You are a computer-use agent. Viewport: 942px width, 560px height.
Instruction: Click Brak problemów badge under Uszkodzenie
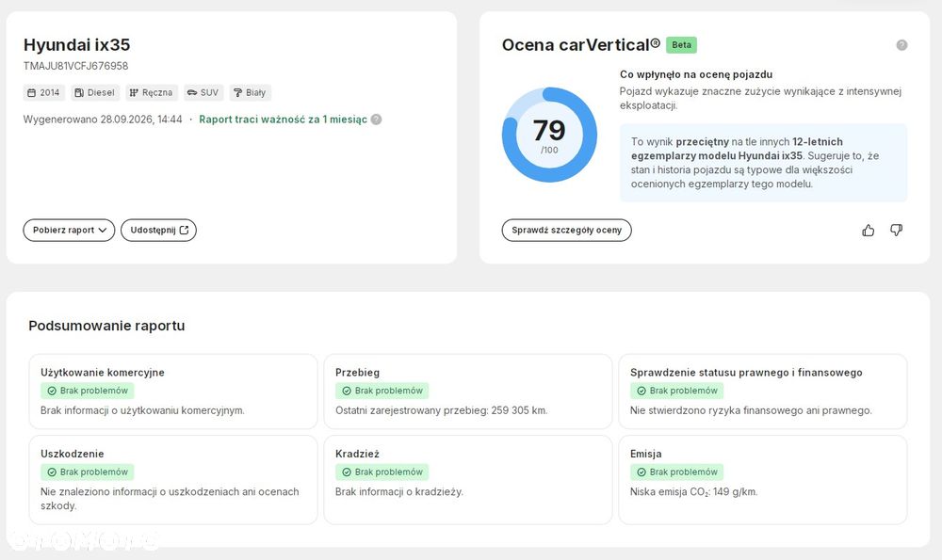click(x=87, y=472)
